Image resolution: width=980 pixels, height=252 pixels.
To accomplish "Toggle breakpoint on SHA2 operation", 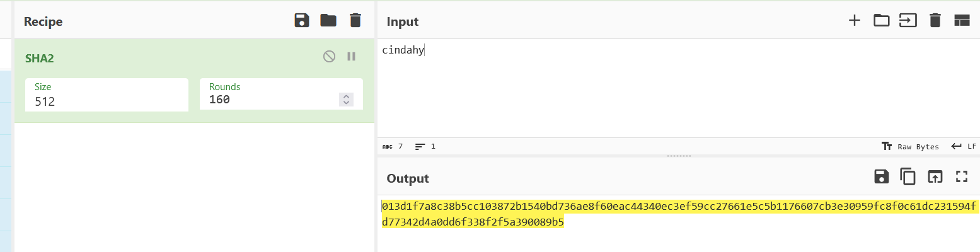I will pyautogui.click(x=352, y=57).
